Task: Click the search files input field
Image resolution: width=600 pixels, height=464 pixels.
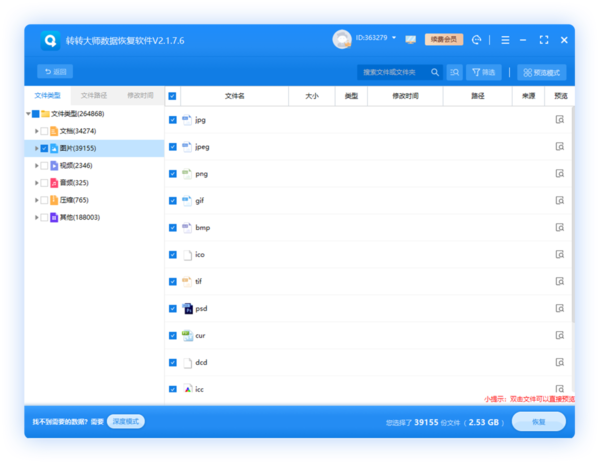Action: coord(394,72)
